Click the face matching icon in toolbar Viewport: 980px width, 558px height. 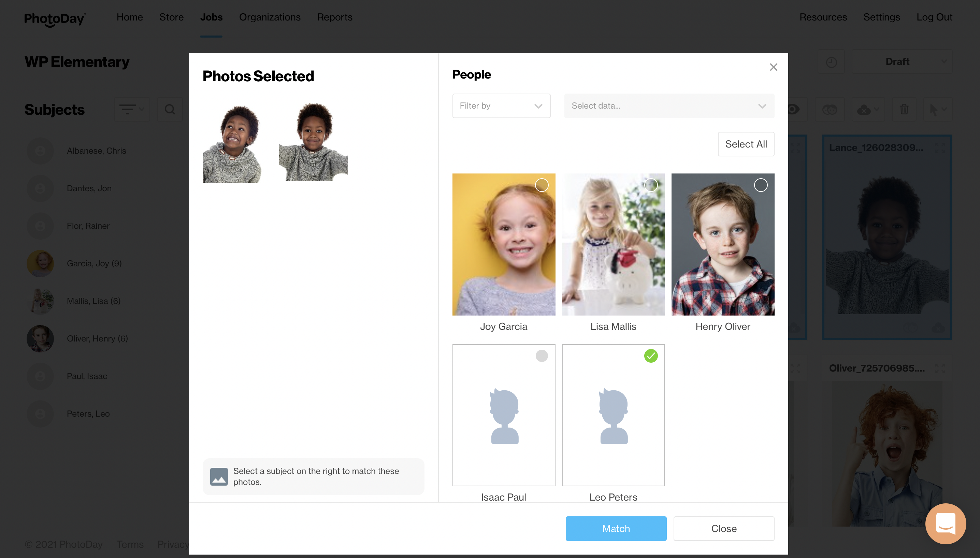[x=830, y=110]
